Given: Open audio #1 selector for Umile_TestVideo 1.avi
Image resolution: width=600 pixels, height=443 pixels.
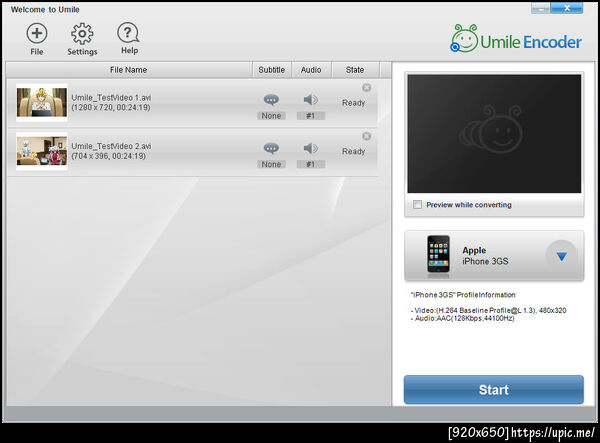Looking at the screenshot, I should click(311, 116).
